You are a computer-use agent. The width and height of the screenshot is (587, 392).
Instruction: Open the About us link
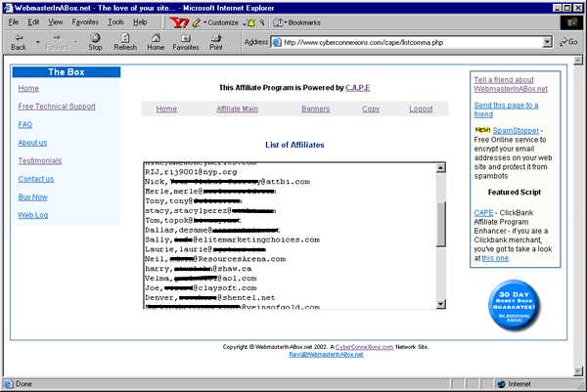[32, 143]
